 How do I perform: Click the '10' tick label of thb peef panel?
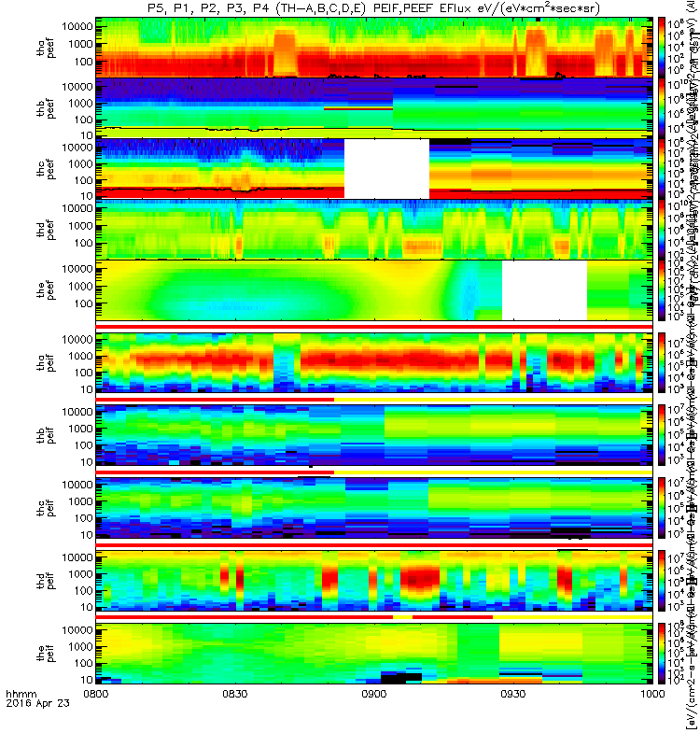[87, 135]
